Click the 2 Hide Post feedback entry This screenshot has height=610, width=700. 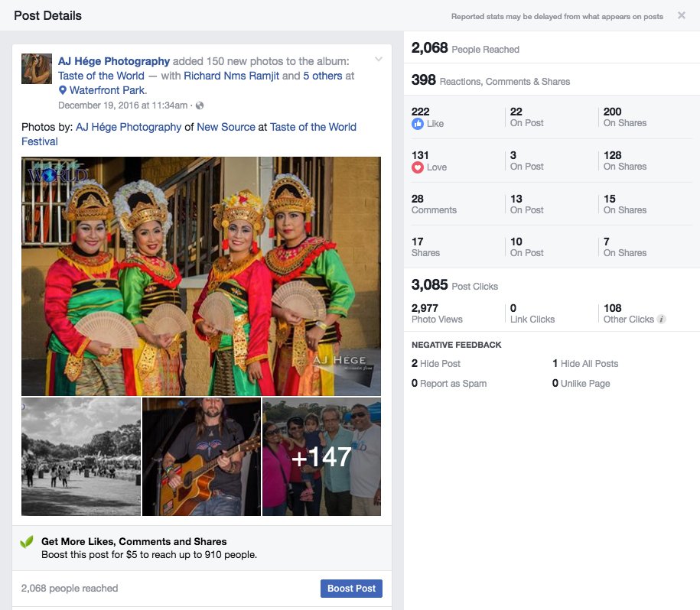pyautogui.click(x=436, y=363)
